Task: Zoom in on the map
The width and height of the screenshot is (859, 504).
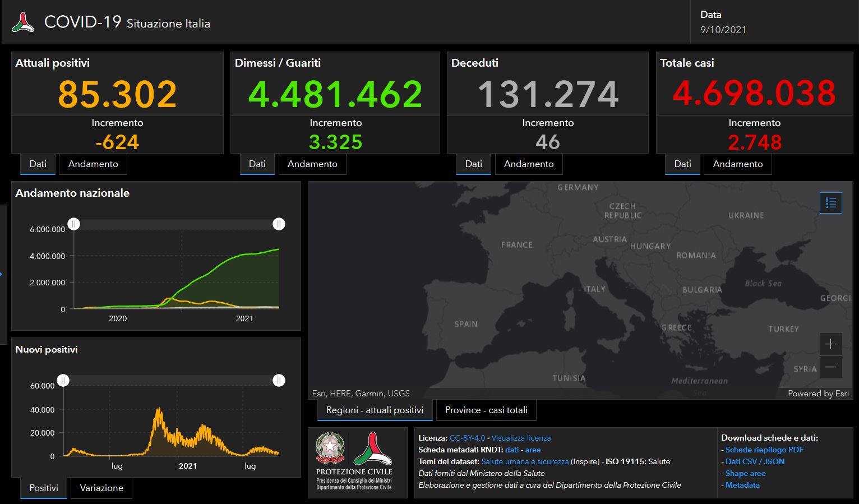Action: [x=830, y=344]
